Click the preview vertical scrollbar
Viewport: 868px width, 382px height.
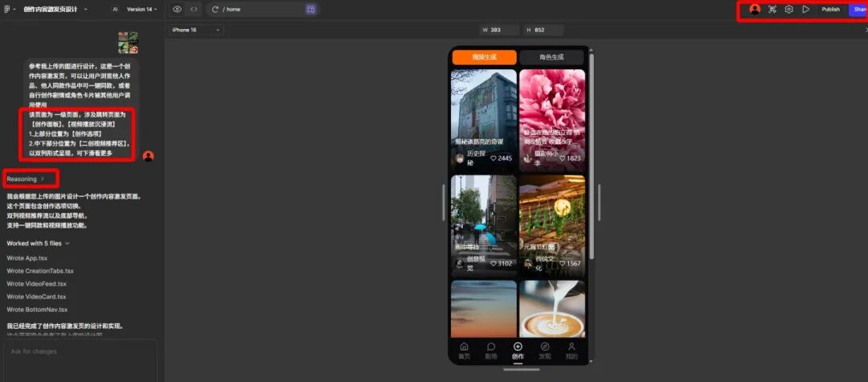click(592, 155)
